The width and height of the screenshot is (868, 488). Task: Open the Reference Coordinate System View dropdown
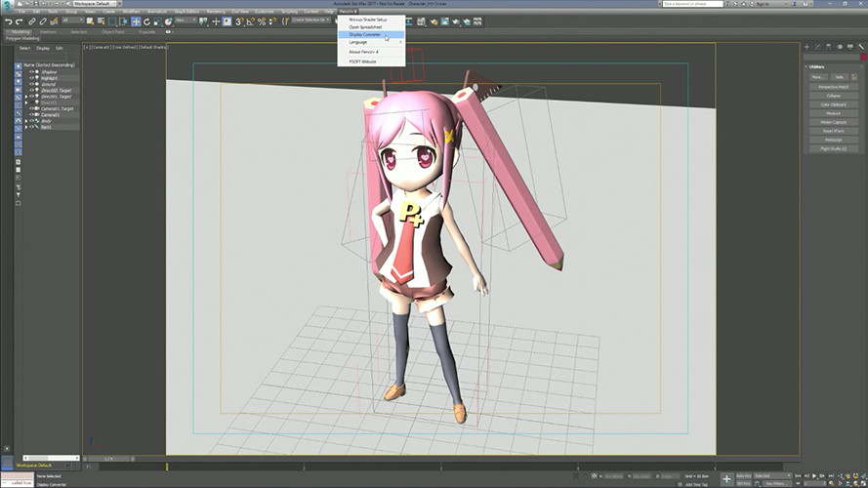[186, 20]
